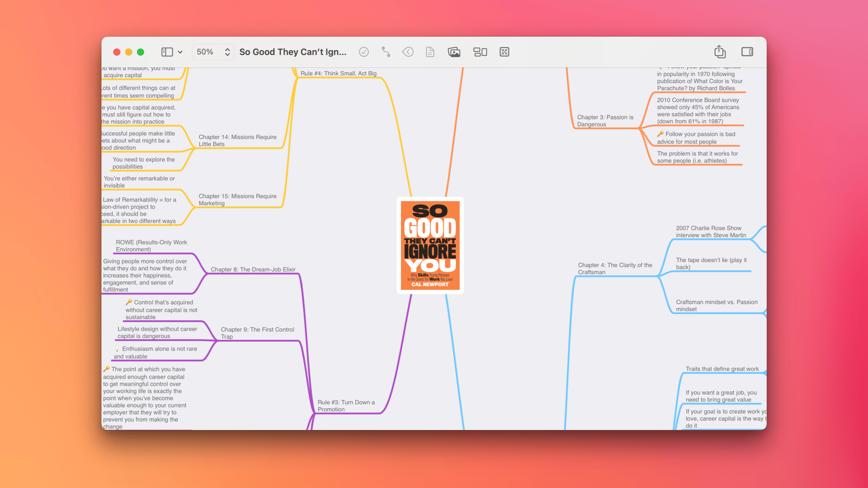Viewport: 868px width, 488px height.
Task: Select 'Chapter 8: The Dream-Job Elixir' node
Action: coord(253,269)
